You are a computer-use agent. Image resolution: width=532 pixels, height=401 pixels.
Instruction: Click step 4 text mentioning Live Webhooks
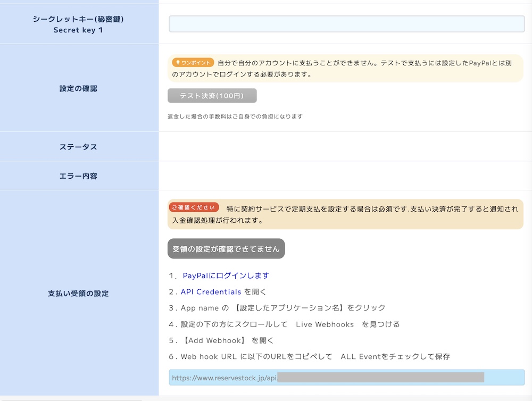point(290,324)
